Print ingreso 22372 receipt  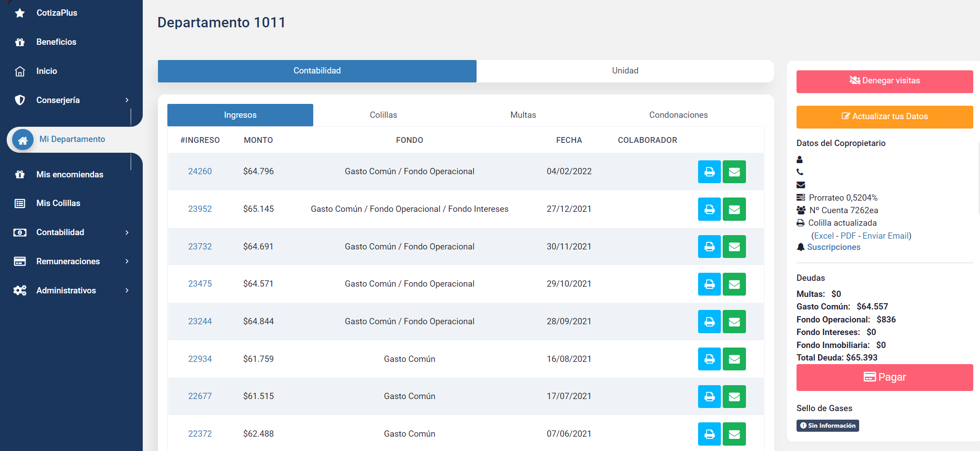(x=709, y=434)
